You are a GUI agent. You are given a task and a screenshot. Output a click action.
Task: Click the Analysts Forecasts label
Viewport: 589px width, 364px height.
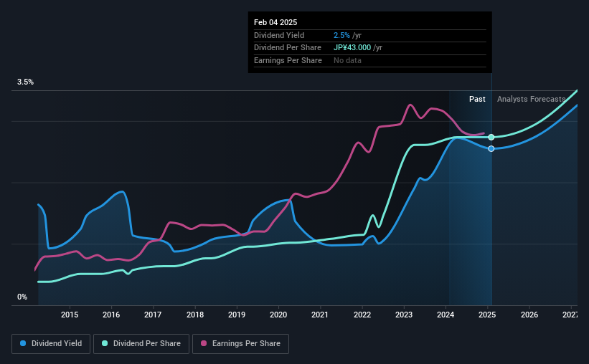click(531, 99)
